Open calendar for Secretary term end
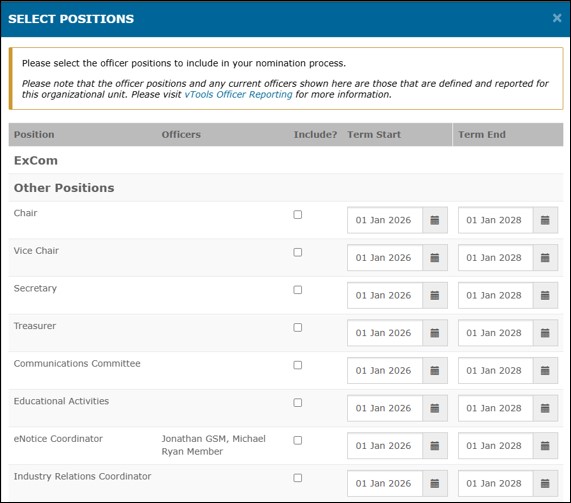 pyautogui.click(x=545, y=295)
